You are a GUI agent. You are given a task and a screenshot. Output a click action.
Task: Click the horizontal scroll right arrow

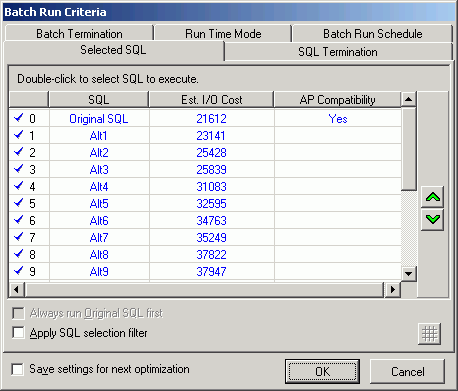pyautogui.click(x=393, y=289)
